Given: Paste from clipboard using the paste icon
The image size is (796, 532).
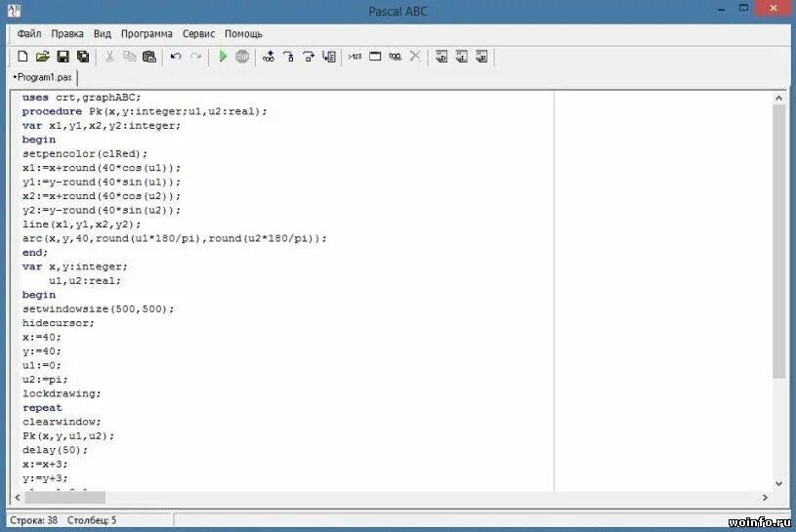Looking at the screenshot, I should [149, 57].
